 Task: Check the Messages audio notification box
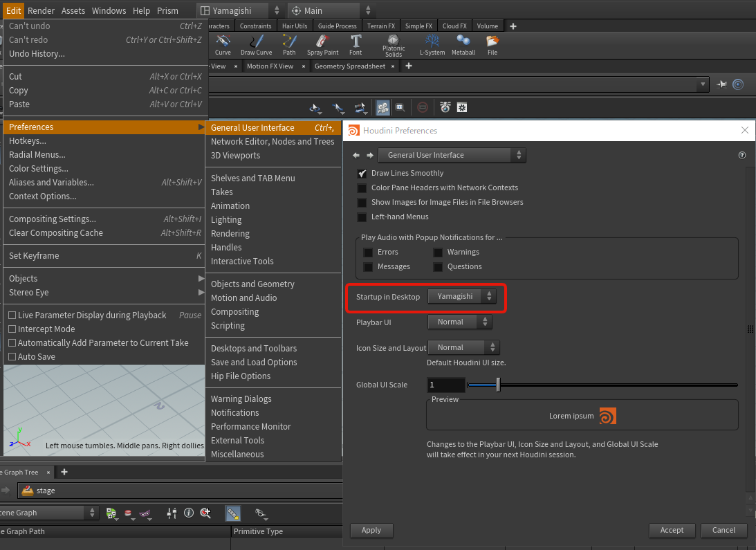(x=368, y=266)
